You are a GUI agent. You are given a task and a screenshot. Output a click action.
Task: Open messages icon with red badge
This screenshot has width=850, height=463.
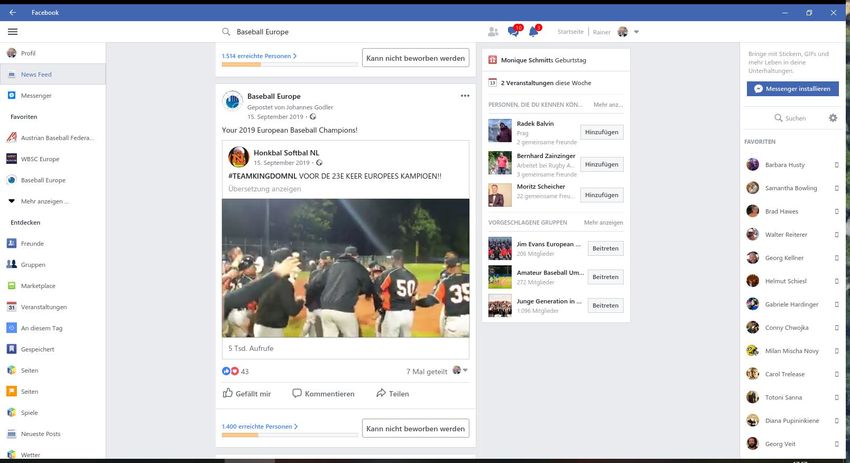514,31
